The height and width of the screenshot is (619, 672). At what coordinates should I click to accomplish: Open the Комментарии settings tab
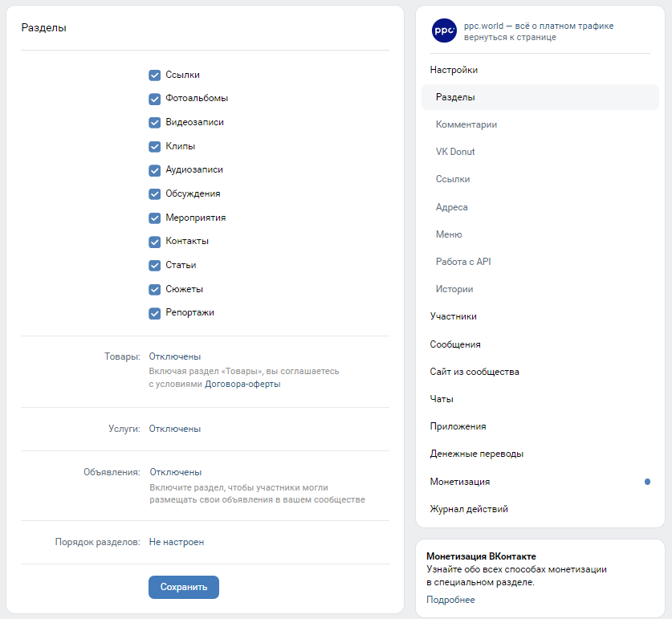466,124
